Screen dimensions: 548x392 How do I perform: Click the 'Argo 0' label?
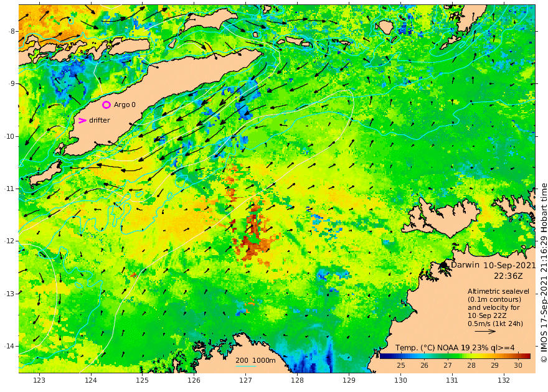pos(125,105)
